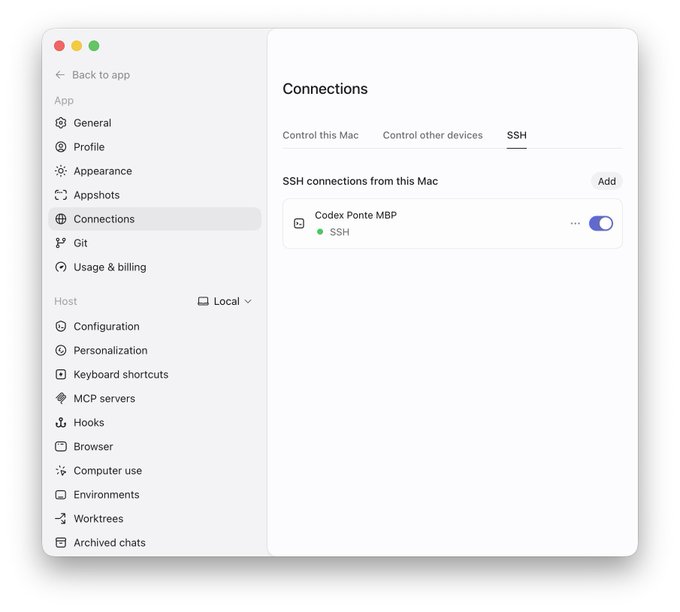Select the Codex Ponte MBP connection row
The height and width of the screenshot is (612, 680).
(452, 223)
